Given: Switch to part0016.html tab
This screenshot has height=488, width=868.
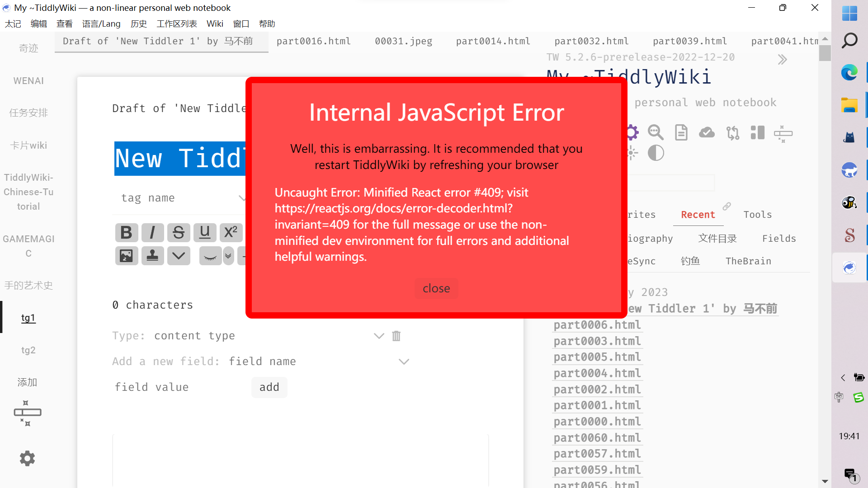Looking at the screenshot, I should pos(314,41).
